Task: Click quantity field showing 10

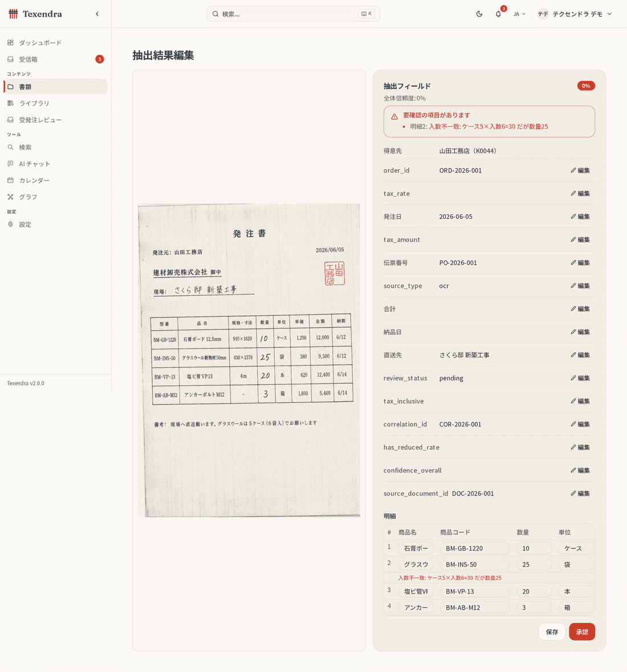Action: tap(534, 548)
